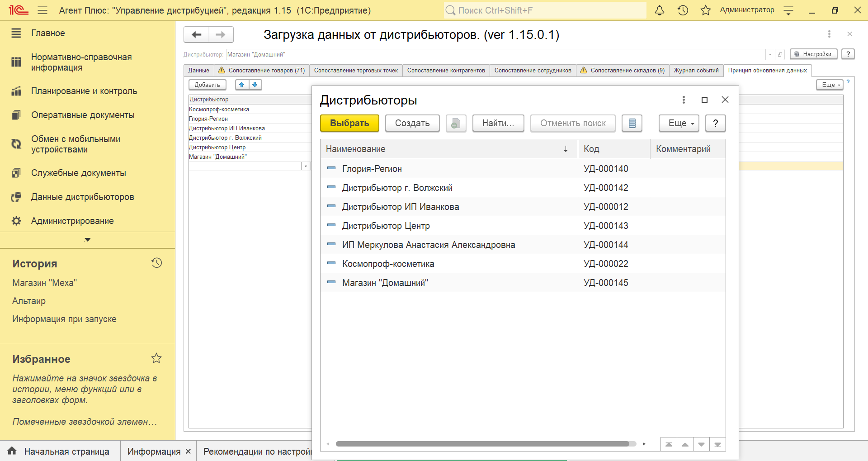Click help question button in dialog
Screen dimensions: 868x461
coord(716,123)
